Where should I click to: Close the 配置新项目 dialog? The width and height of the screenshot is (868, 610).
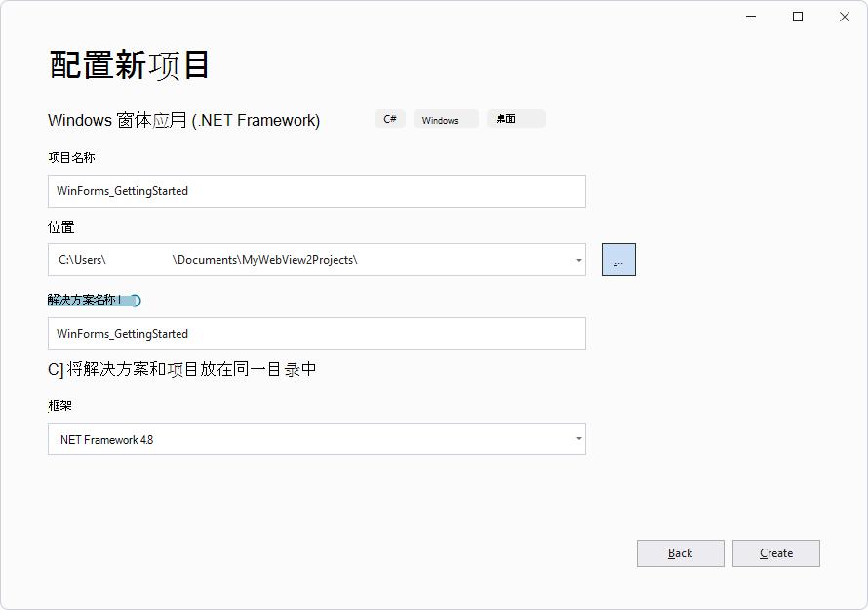pyautogui.click(x=844, y=17)
